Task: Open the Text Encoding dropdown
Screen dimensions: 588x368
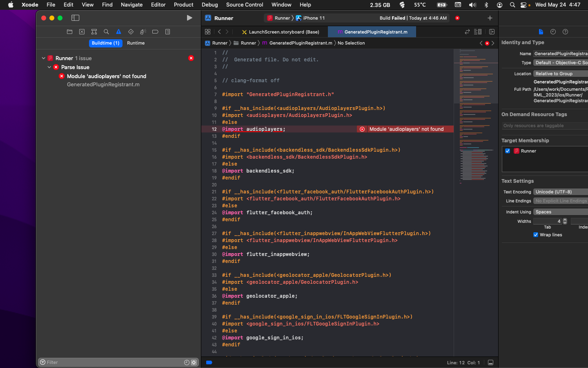Action: point(560,192)
